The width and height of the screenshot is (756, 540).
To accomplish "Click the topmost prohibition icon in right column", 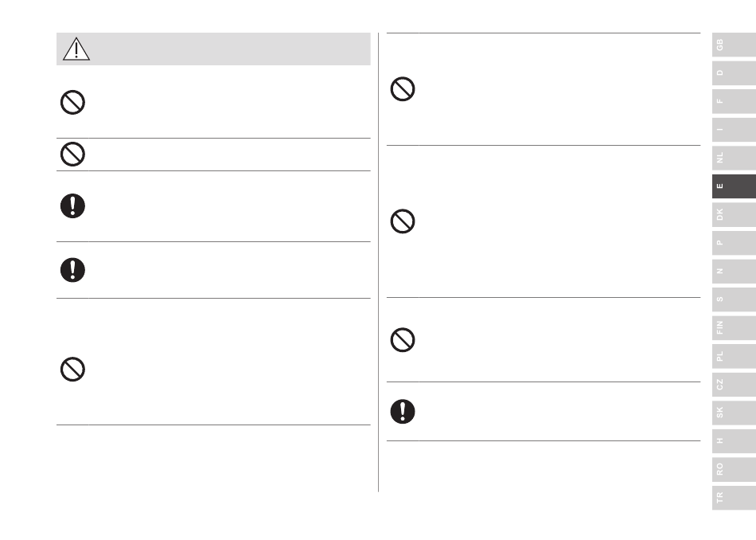I will pyautogui.click(x=403, y=88).
